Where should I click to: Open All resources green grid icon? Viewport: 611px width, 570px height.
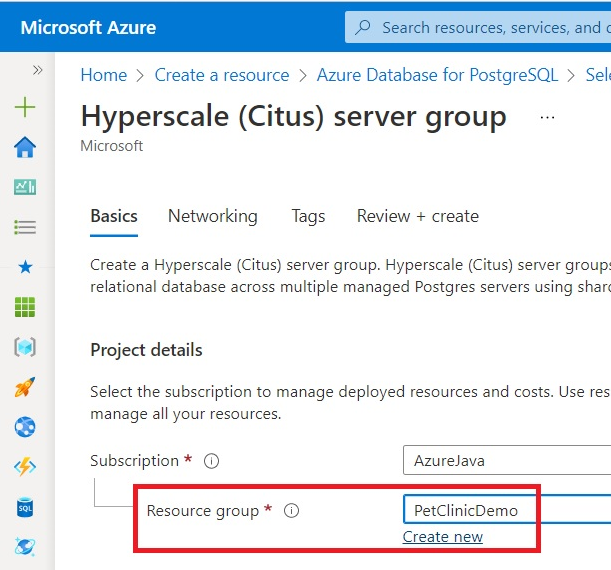point(25,307)
